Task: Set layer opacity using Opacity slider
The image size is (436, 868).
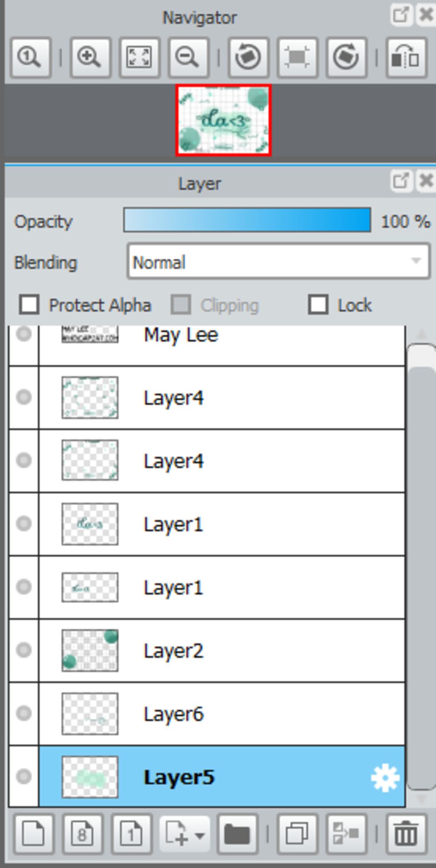Action: pyautogui.click(x=247, y=220)
